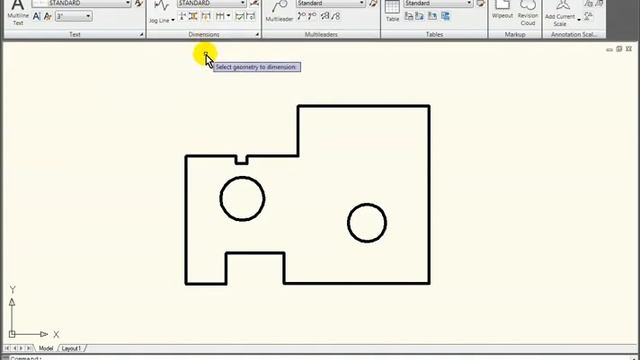Open the dimension style STANDARD dropdown
Screen dimensions: 640x360
(212, 3)
